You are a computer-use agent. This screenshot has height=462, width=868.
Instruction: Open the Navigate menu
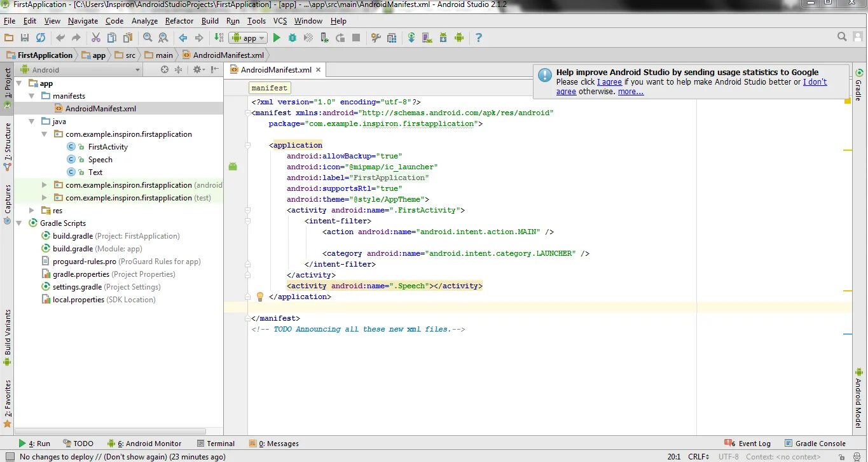click(x=83, y=21)
